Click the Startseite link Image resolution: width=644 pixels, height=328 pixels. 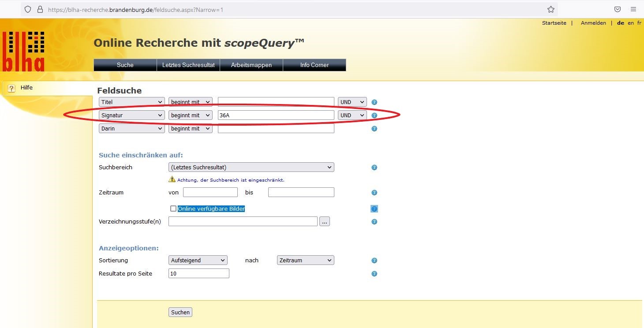[554, 23]
